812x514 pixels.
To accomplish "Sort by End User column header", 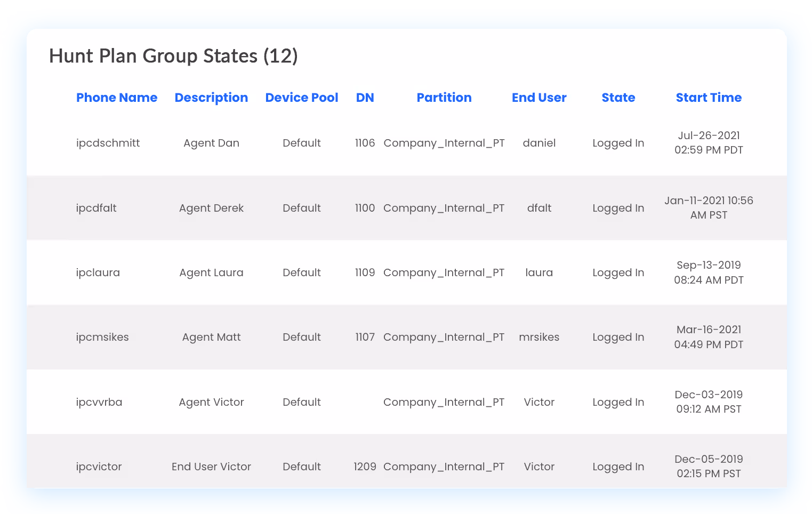I will tap(539, 98).
